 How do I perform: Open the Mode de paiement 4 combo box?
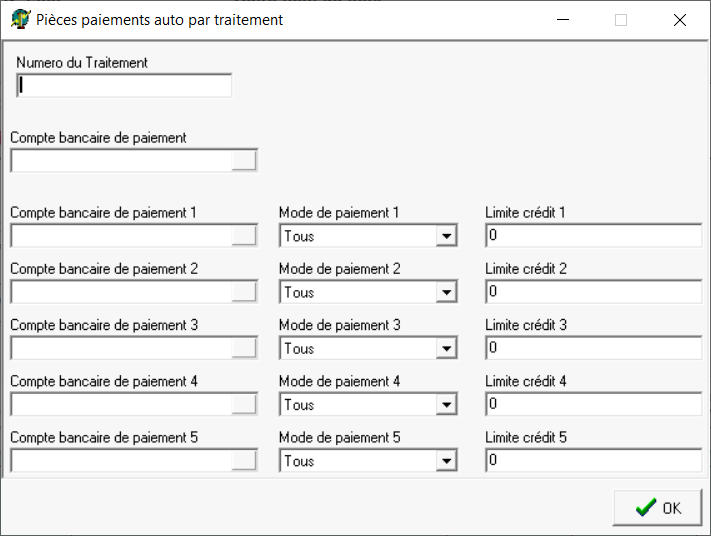[x=446, y=405]
